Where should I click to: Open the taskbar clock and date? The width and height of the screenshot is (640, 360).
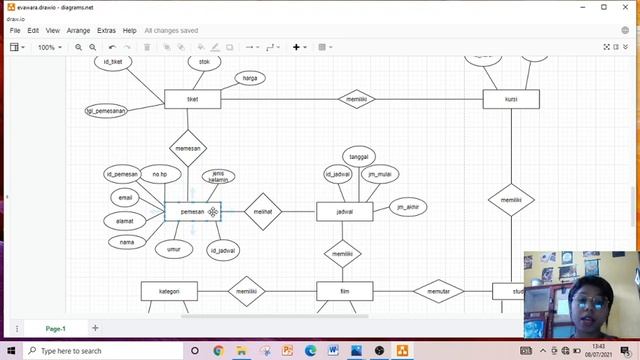coord(598,351)
